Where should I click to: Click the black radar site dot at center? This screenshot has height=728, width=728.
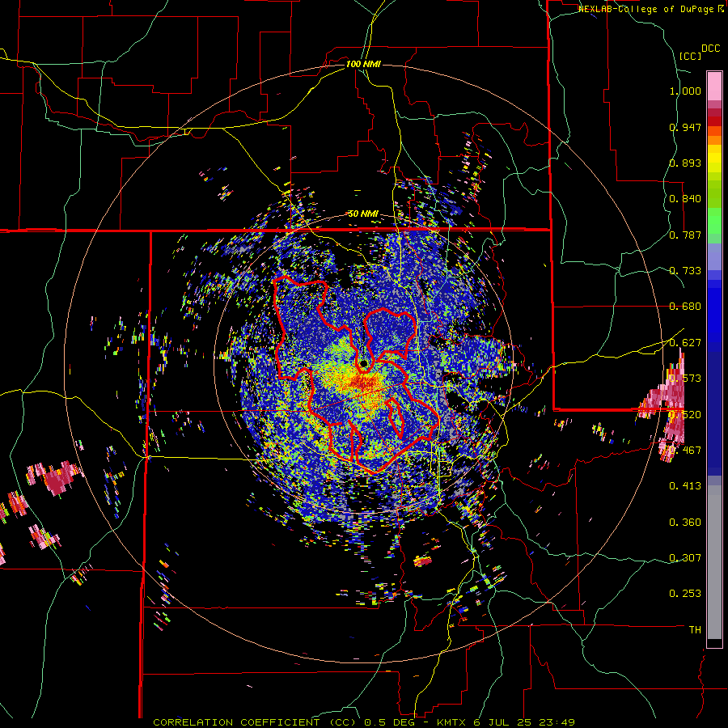363,363
